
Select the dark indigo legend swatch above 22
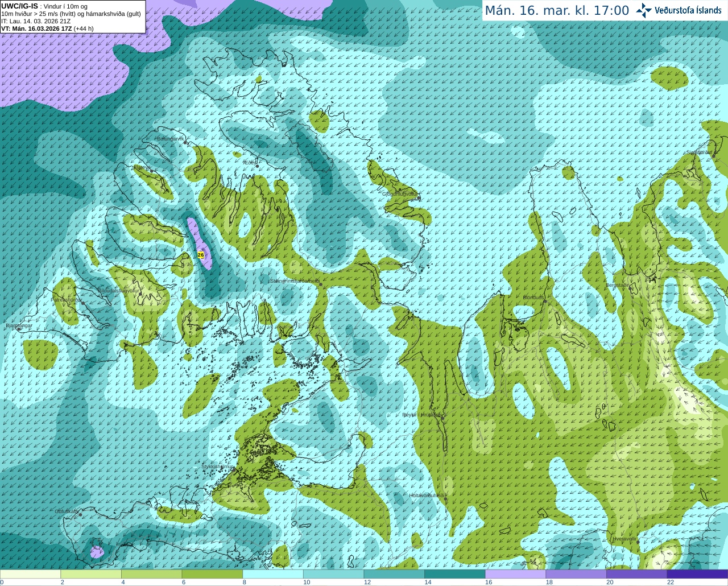pyautogui.click(x=697, y=574)
